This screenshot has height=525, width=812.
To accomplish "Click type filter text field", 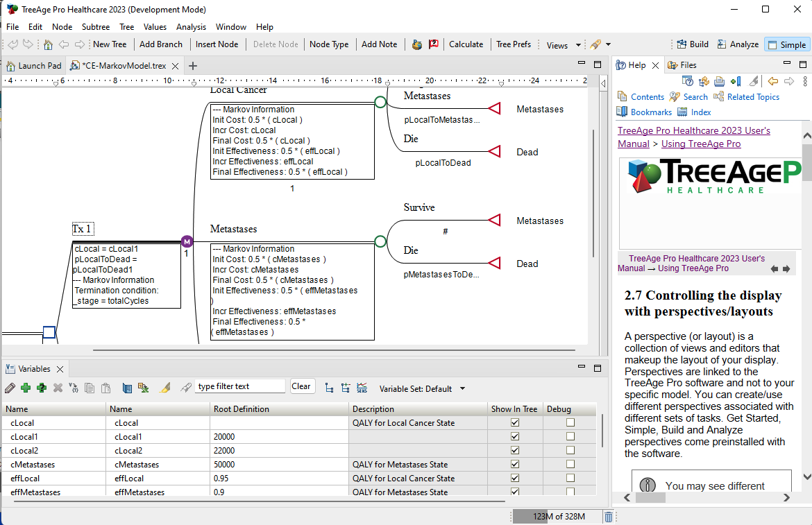I will click(239, 386).
